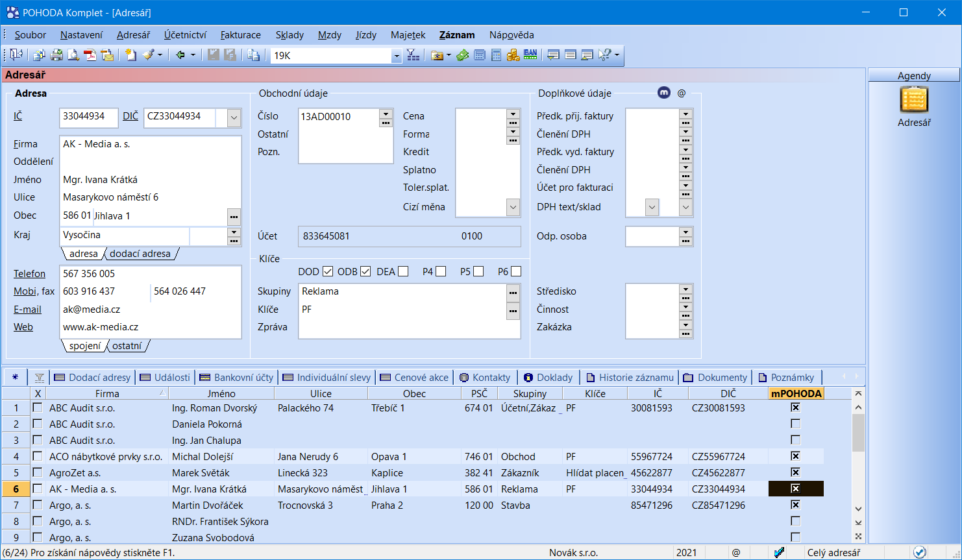Click the mPOHODA 'm' circle icon
This screenshot has height=560, width=962.
664,93
